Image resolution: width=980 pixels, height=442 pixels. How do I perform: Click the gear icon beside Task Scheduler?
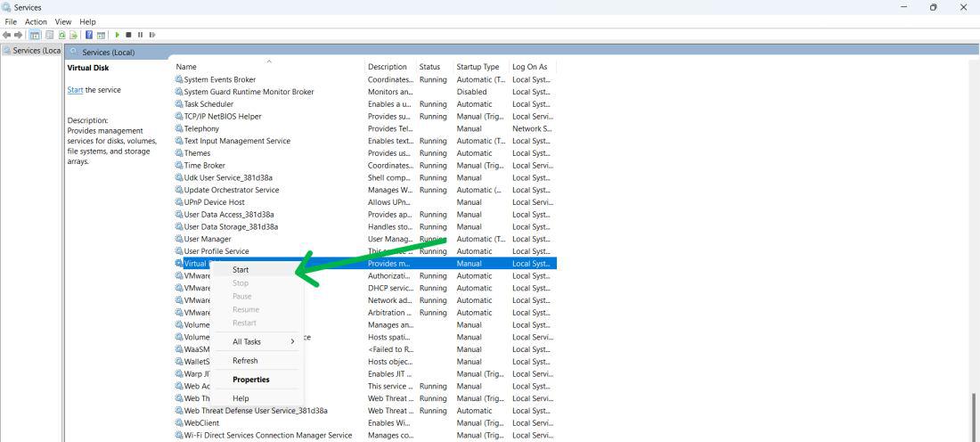(179, 103)
